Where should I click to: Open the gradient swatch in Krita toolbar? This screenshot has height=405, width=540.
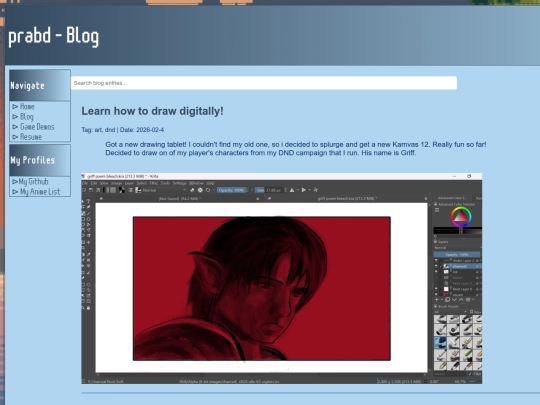tap(106, 190)
